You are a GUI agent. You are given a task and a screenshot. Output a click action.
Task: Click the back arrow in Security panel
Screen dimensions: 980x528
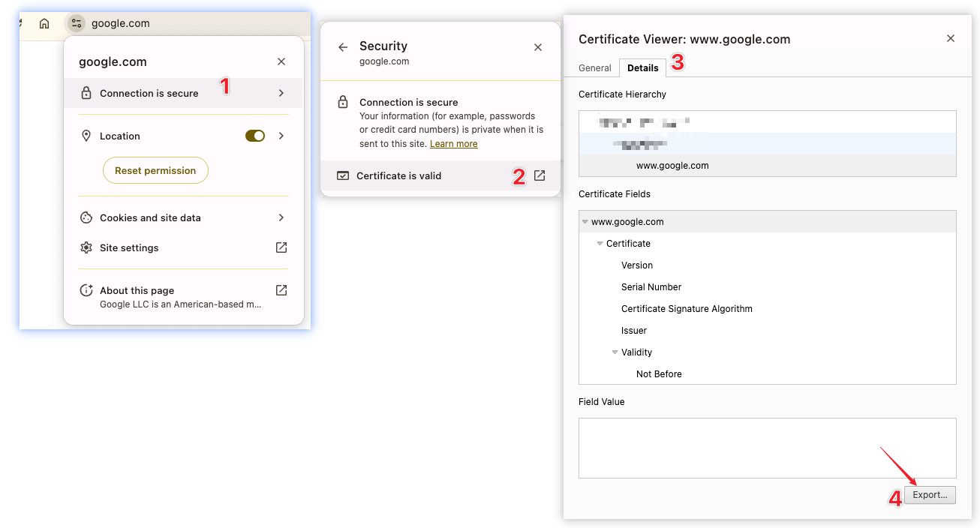pos(343,47)
